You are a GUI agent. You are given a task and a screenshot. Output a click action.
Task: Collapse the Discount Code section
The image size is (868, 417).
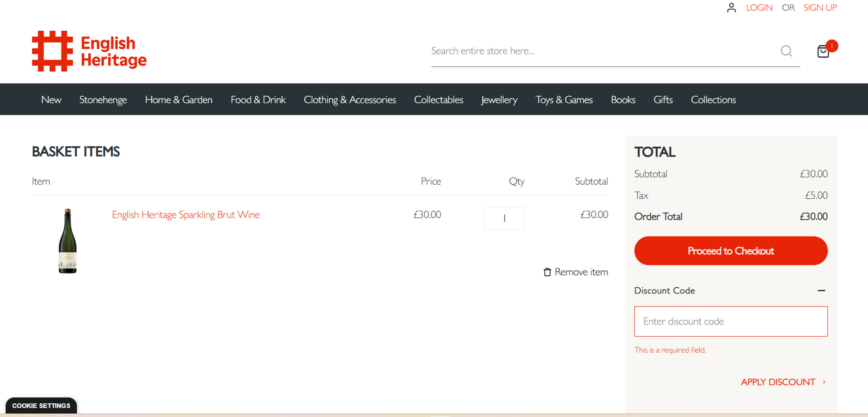(x=821, y=291)
